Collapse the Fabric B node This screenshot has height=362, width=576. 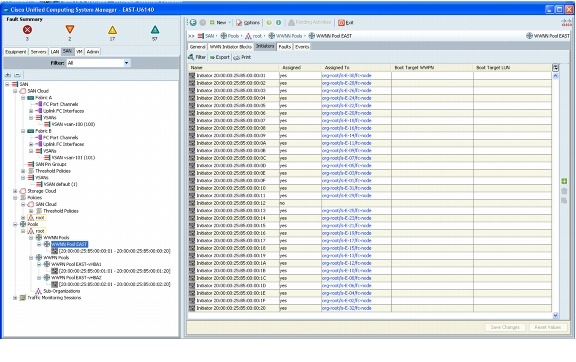[23, 131]
